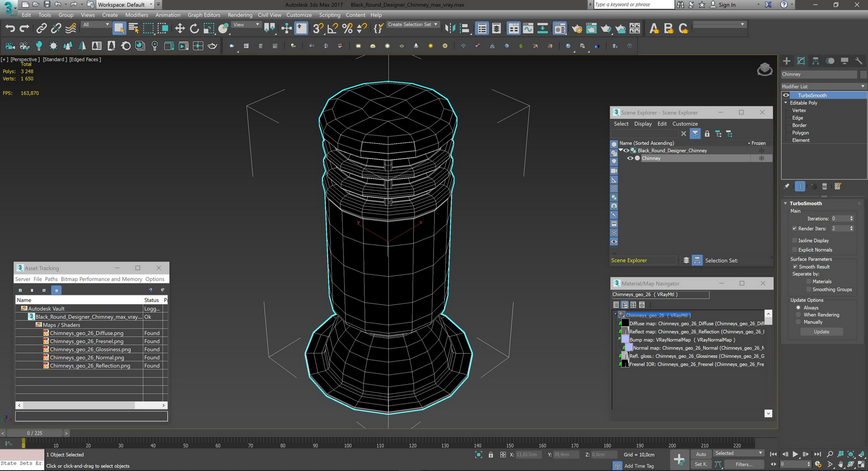This screenshot has height=471, width=868.
Task: Collapse Black_Round_Designer_Chimney tree node in Scene Explorer
Action: (x=621, y=150)
